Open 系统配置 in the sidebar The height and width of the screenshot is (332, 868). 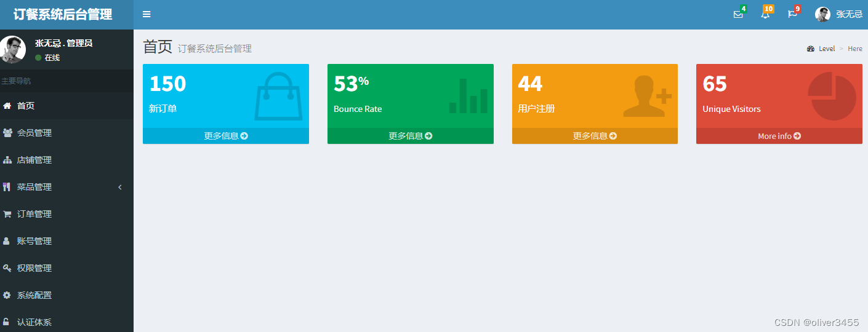(66, 295)
